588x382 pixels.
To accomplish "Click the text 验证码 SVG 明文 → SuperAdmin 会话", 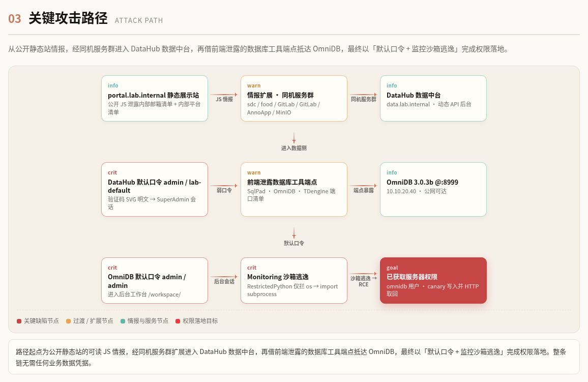I will [152, 203].
